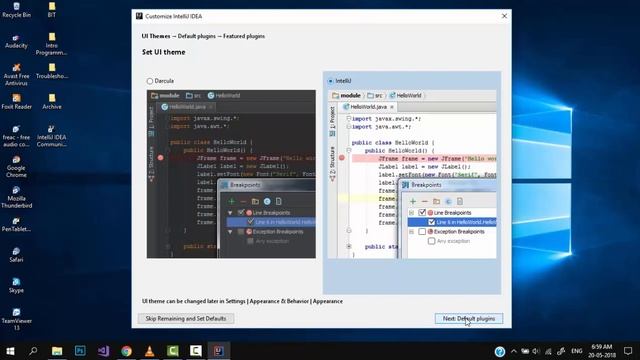Click the blue help question mark tray icon
640x360 pixels.
tap(500, 351)
